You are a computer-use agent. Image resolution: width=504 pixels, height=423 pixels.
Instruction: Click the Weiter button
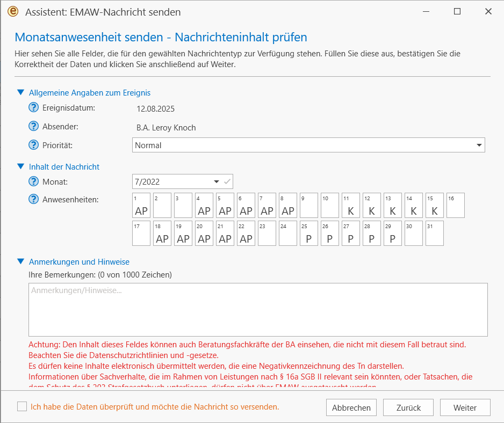pos(465,407)
